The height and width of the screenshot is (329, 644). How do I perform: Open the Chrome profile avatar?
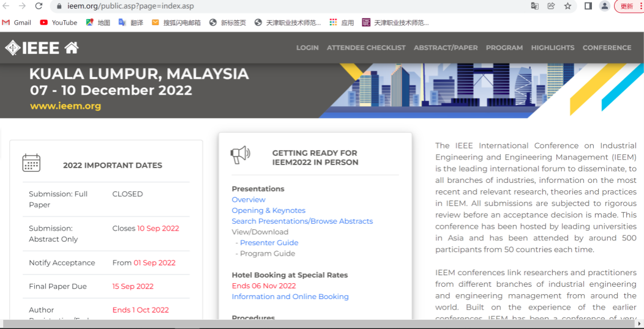click(604, 6)
